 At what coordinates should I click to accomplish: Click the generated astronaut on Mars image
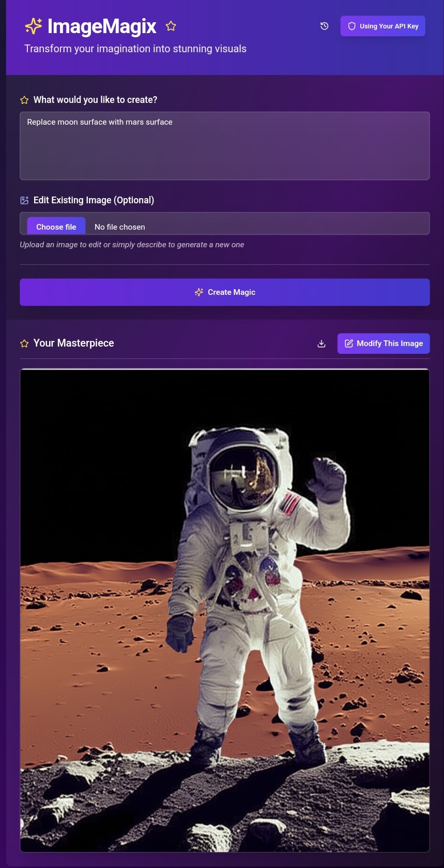pos(225,610)
